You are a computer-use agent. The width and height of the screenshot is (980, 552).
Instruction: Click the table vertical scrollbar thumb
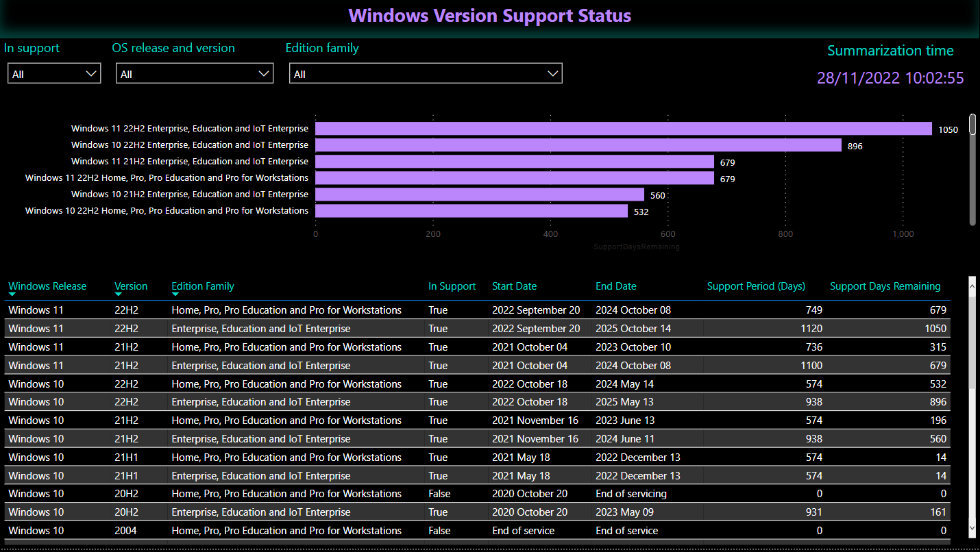coord(972,336)
